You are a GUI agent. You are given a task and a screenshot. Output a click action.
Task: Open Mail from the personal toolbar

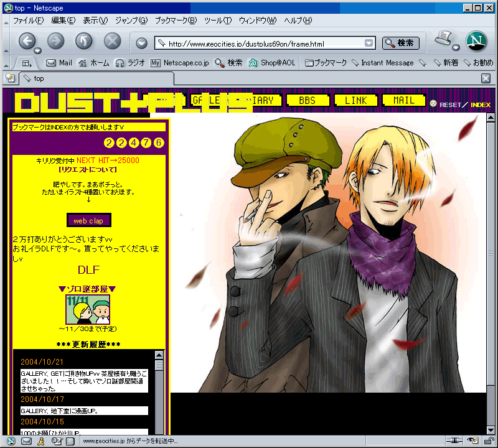59,63
